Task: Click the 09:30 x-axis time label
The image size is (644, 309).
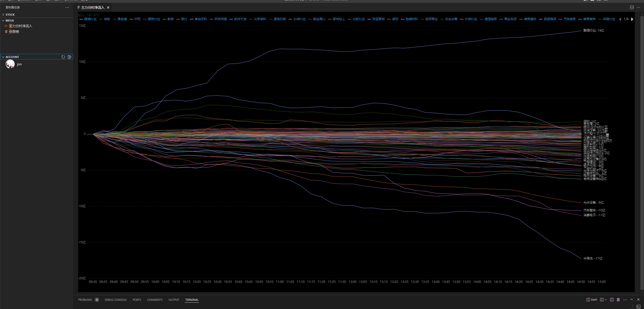Action: [93, 282]
